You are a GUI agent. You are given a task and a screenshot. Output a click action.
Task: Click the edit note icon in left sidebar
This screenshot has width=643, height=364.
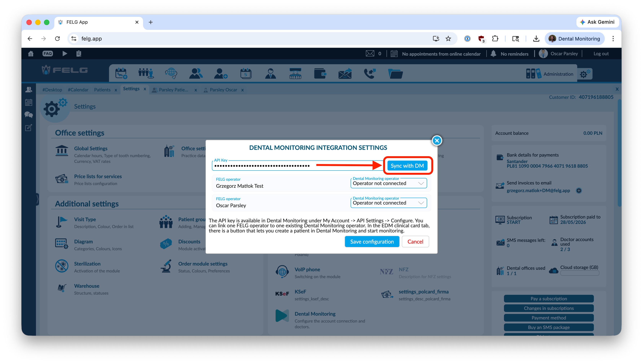[x=29, y=128]
